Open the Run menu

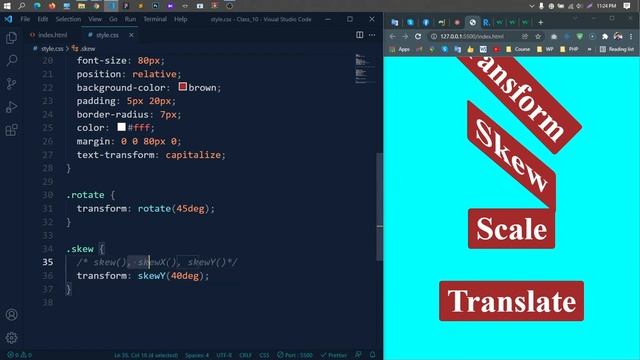click(x=130, y=19)
